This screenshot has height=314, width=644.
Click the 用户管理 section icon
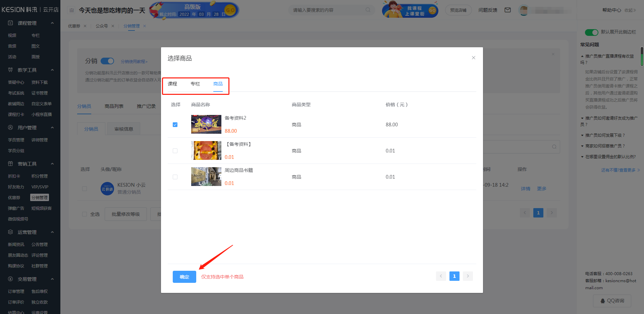10,128
